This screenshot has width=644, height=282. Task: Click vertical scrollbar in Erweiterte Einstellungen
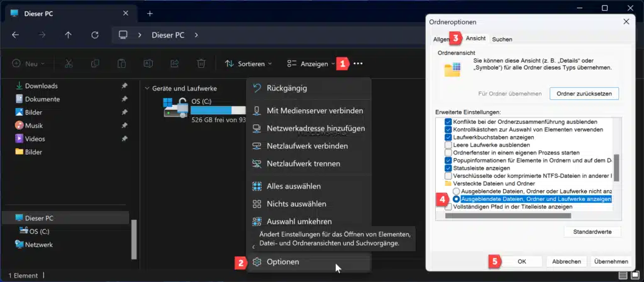coord(616,168)
